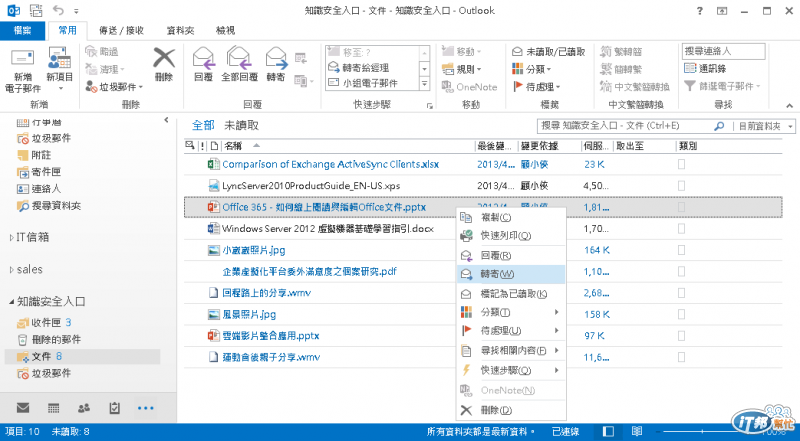Image resolution: width=800 pixels, height=441 pixels.
Task: Switch to Tasks view icon
Action: [x=114, y=408]
